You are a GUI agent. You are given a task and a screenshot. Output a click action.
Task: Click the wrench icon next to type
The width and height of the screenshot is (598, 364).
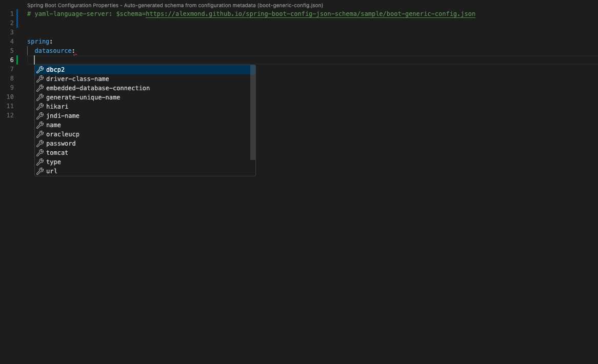40,162
